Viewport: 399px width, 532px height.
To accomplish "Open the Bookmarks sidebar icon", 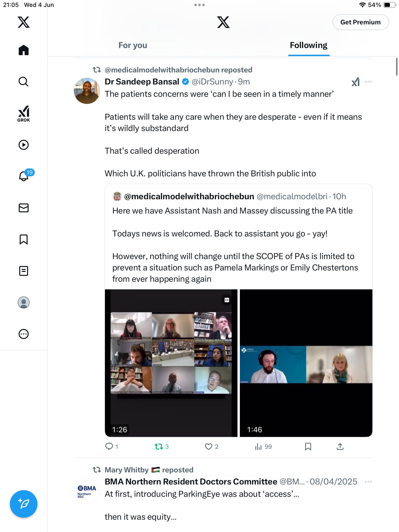I will point(24,239).
